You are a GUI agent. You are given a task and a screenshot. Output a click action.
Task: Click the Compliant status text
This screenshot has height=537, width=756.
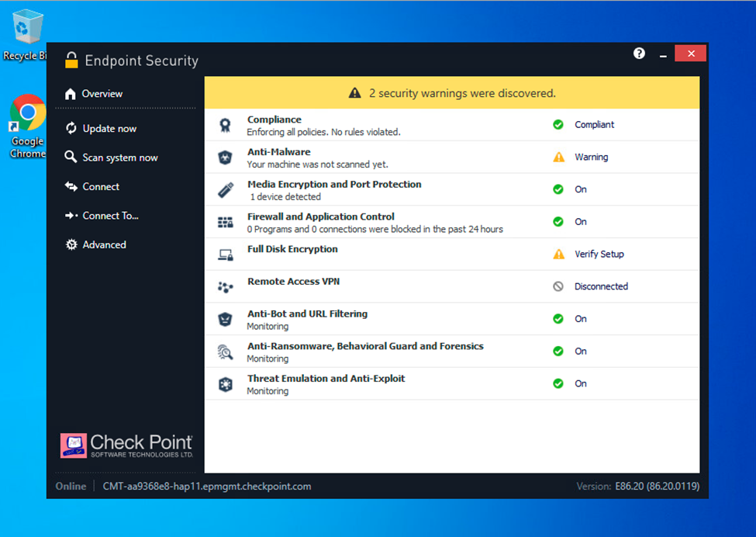[594, 124]
